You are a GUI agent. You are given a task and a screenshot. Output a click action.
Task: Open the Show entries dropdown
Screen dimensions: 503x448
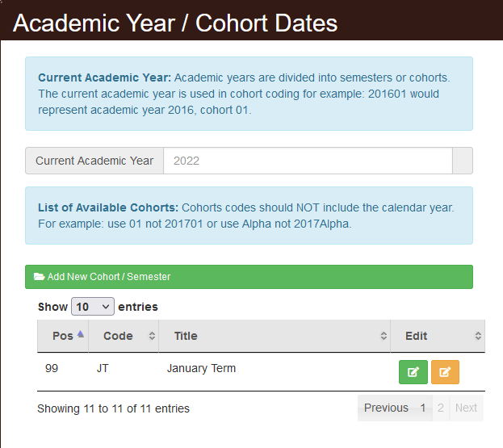point(93,307)
